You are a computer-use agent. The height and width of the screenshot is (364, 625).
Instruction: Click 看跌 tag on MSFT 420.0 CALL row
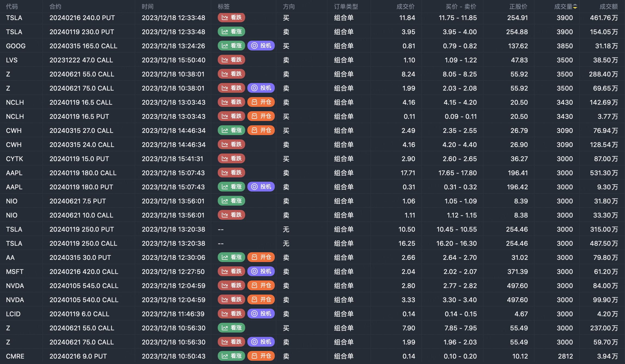point(231,272)
